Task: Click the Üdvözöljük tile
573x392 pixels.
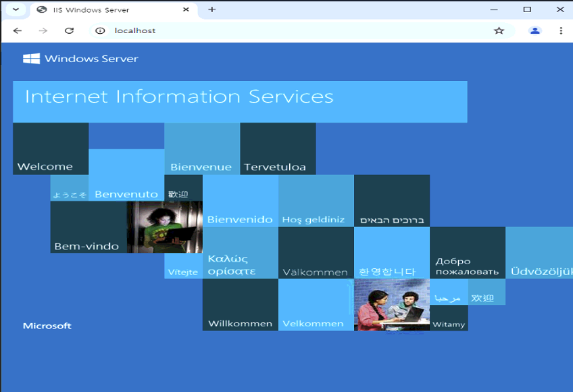Action: [539, 253]
